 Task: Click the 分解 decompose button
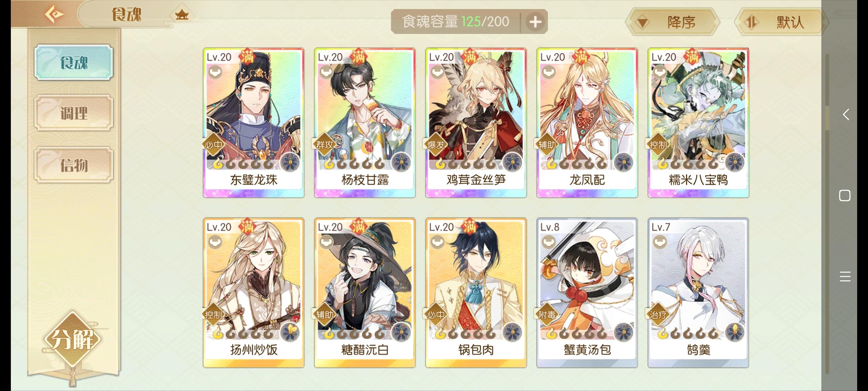click(x=72, y=339)
